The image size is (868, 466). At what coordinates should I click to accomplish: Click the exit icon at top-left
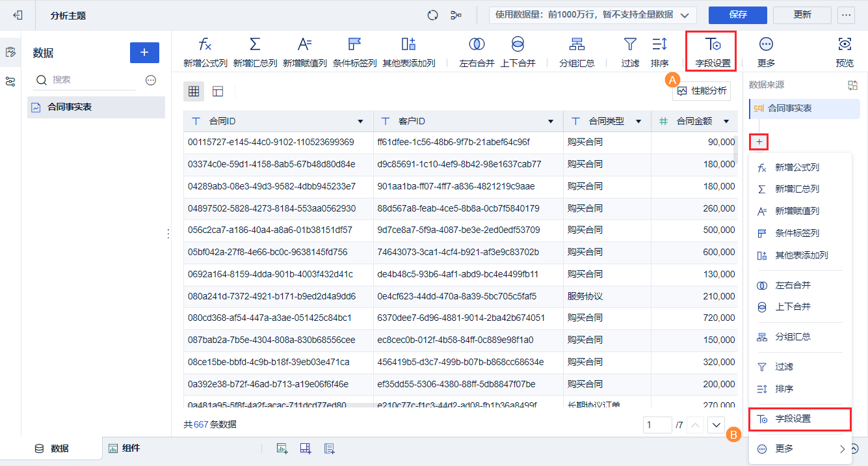coord(18,15)
